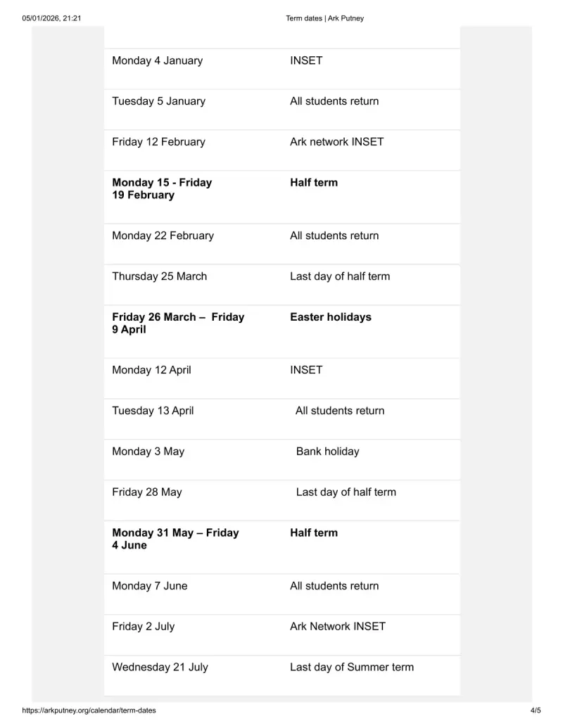Image resolution: width=563 pixels, height=728 pixels.
Task: Select the 'Ark network INSET' entry for February
Action: pyautogui.click(x=337, y=141)
